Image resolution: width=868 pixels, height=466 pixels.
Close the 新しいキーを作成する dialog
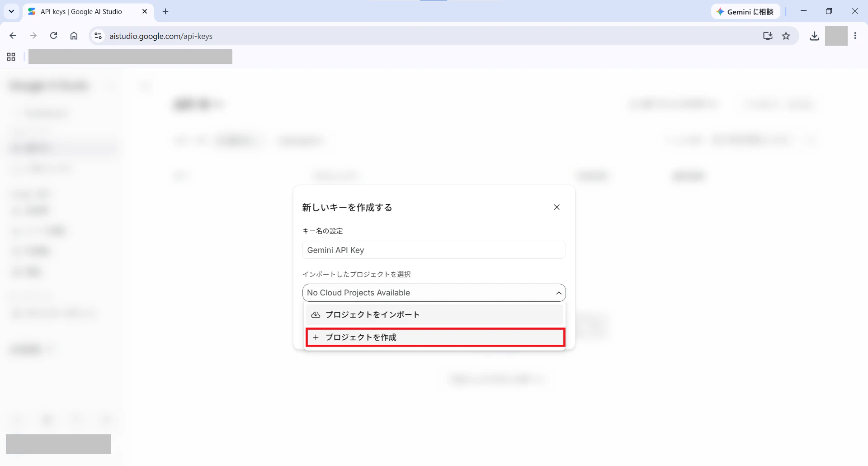557,207
